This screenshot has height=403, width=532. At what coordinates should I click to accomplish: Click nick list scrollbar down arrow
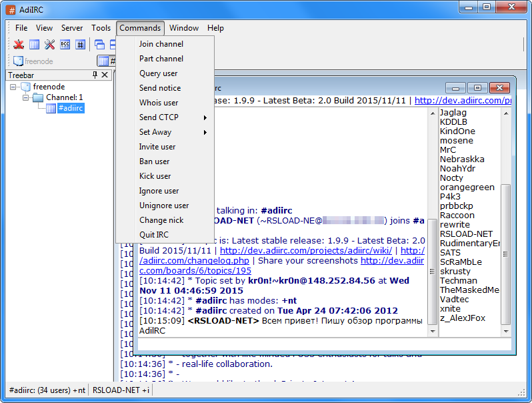pos(506,332)
